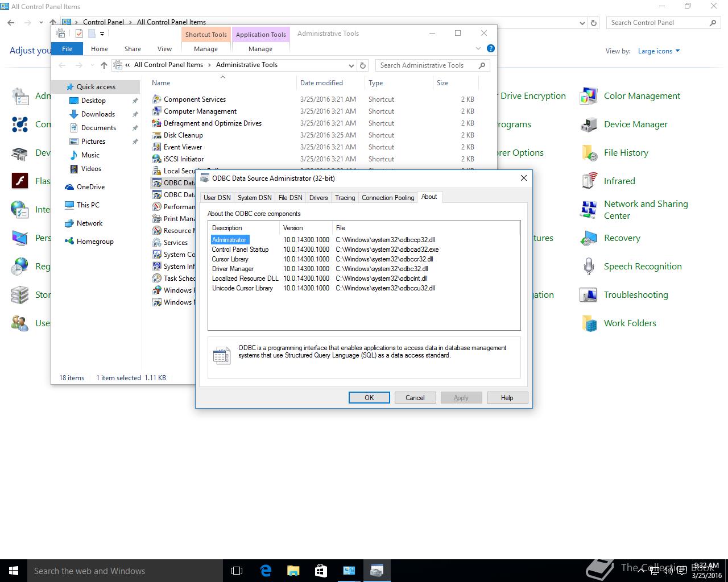Open the Share ribbon tab
Viewport: 728px width, 582px height.
133,49
